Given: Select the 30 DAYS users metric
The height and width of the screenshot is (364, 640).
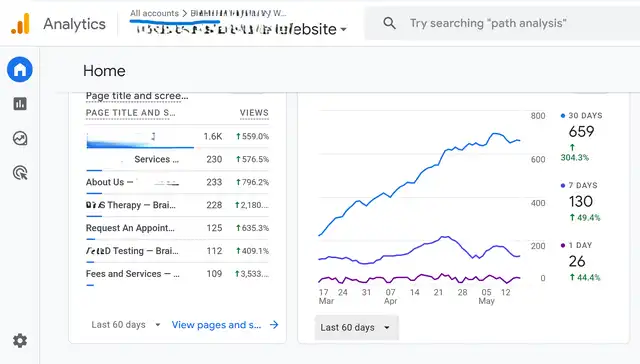Looking at the screenshot, I should coord(581,137).
